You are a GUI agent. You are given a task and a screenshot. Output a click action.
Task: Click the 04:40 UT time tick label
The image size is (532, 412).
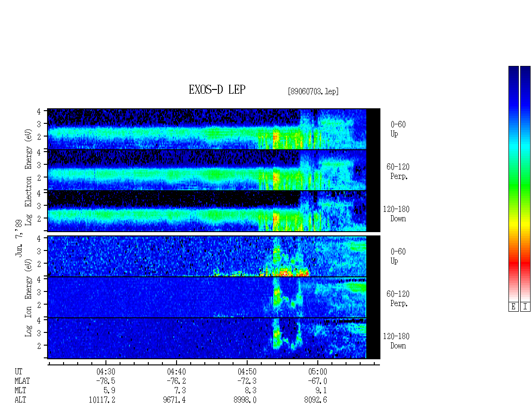click(177, 372)
